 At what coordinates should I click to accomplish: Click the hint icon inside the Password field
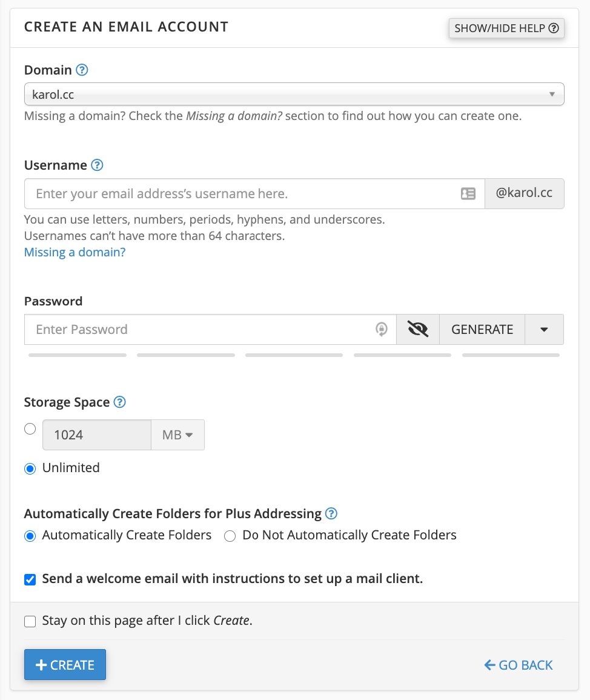point(381,329)
